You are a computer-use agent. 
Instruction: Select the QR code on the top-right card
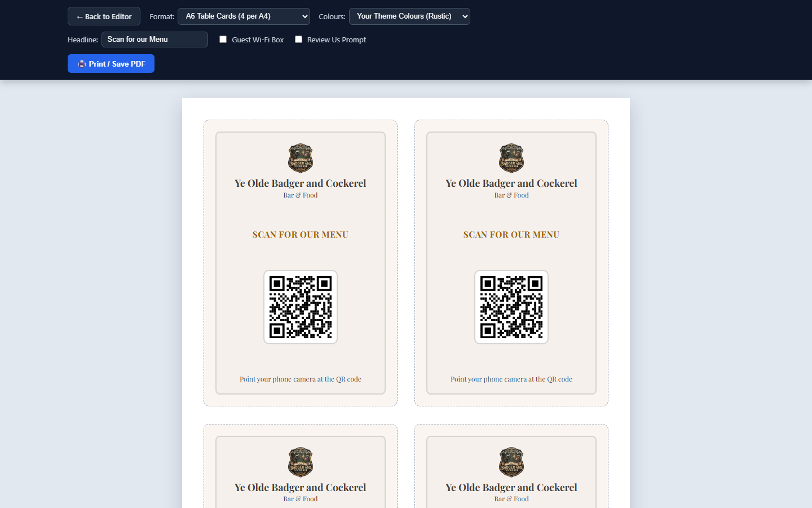click(511, 307)
